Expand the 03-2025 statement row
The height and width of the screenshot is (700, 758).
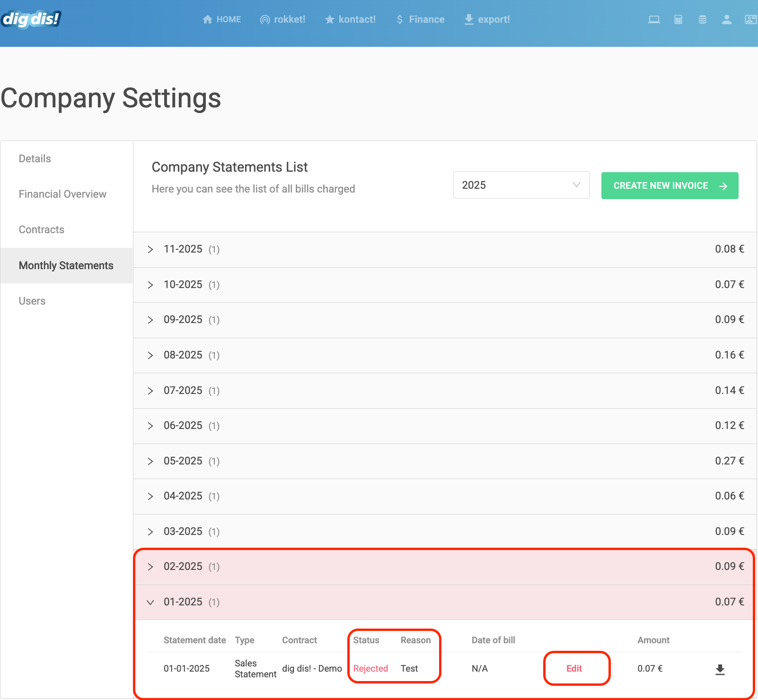tap(445, 532)
